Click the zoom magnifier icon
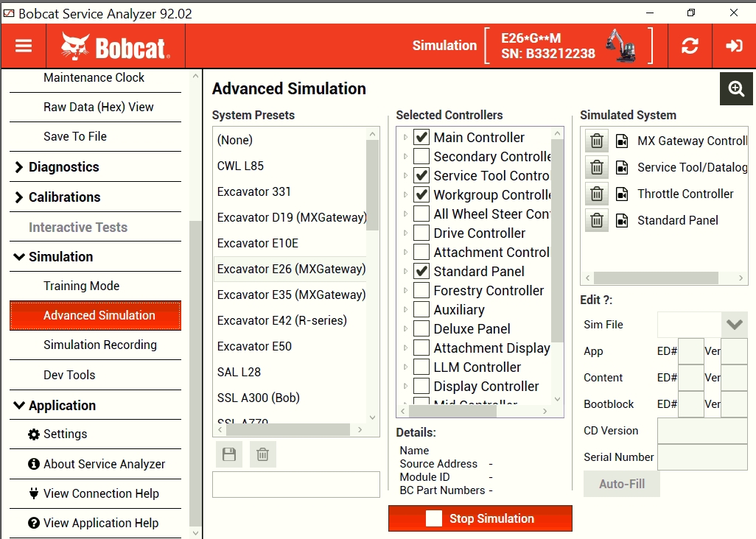 pos(735,88)
